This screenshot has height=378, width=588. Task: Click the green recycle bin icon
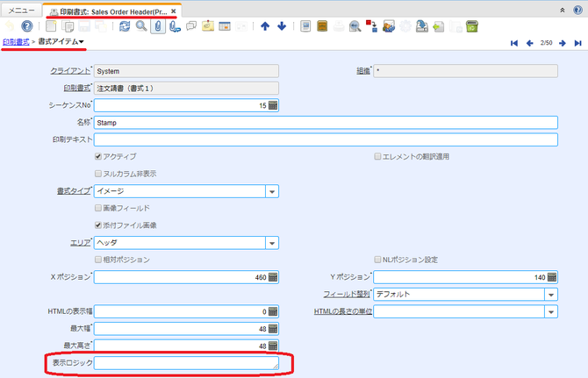point(472,26)
